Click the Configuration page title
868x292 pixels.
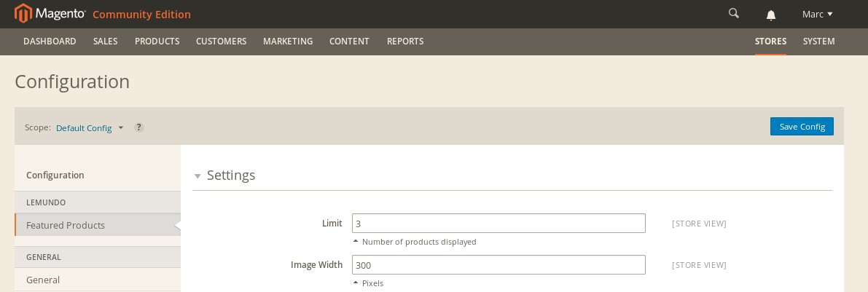pyautogui.click(x=72, y=82)
